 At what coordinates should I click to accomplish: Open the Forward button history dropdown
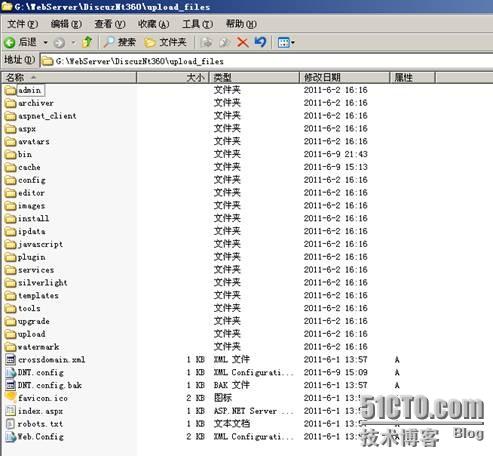point(74,43)
